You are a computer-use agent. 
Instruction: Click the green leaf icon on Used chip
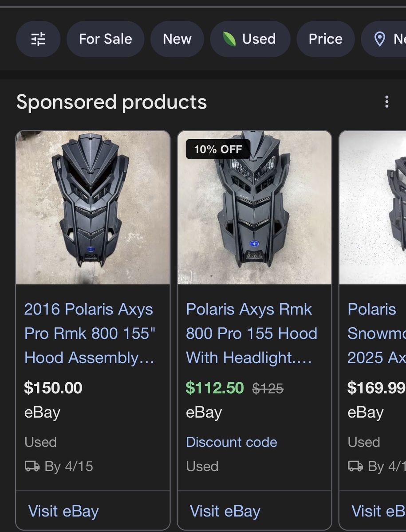click(229, 39)
